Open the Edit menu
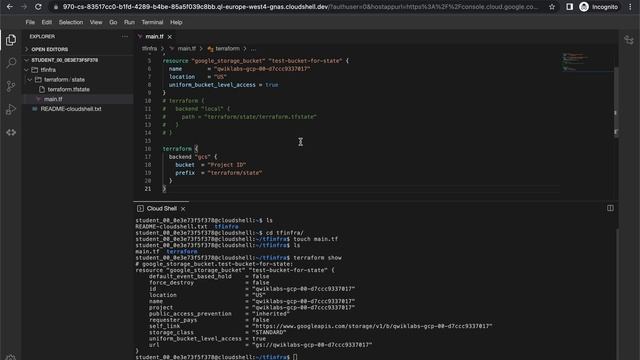640x360 pixels. [x=47, y=22]
